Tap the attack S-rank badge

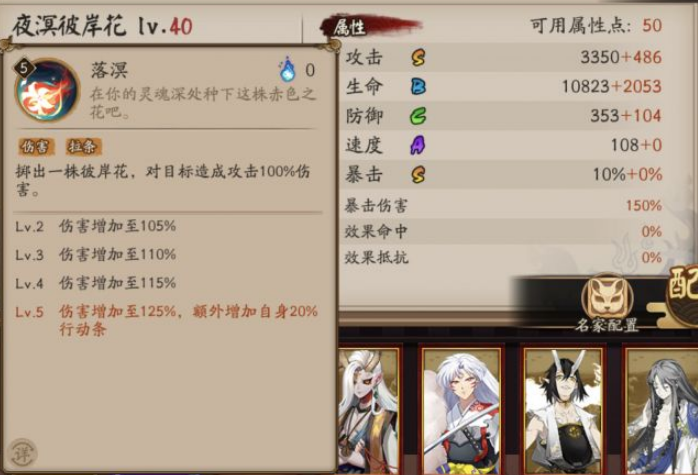tap(418, 57)
